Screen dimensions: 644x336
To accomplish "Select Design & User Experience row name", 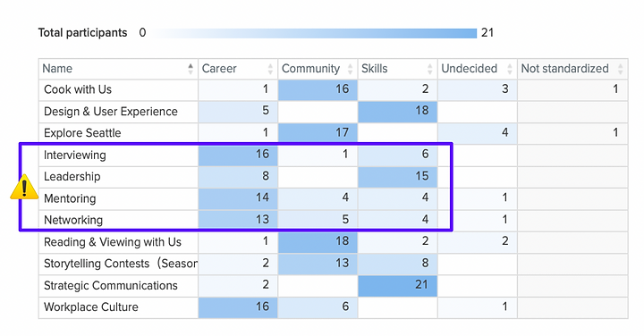I will [x=111, y=112].
